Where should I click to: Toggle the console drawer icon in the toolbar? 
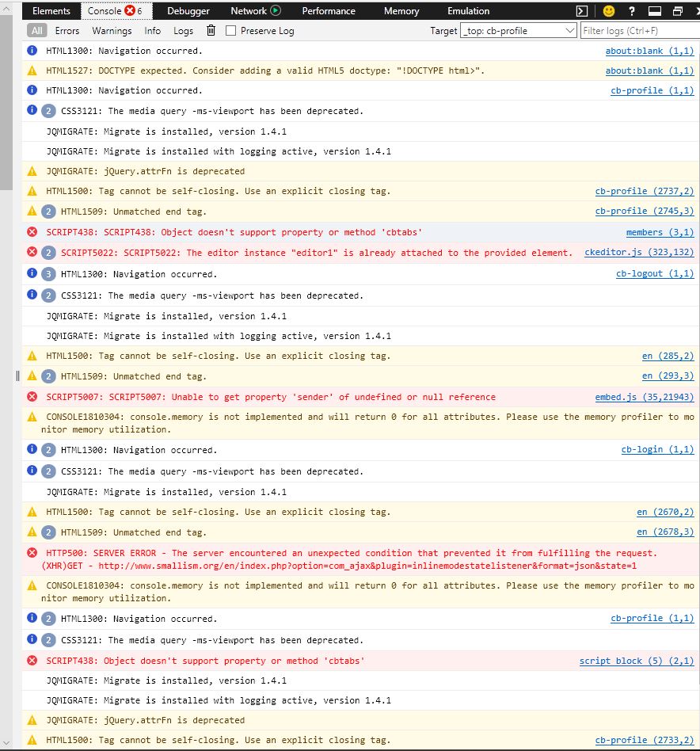coord(582,10)
